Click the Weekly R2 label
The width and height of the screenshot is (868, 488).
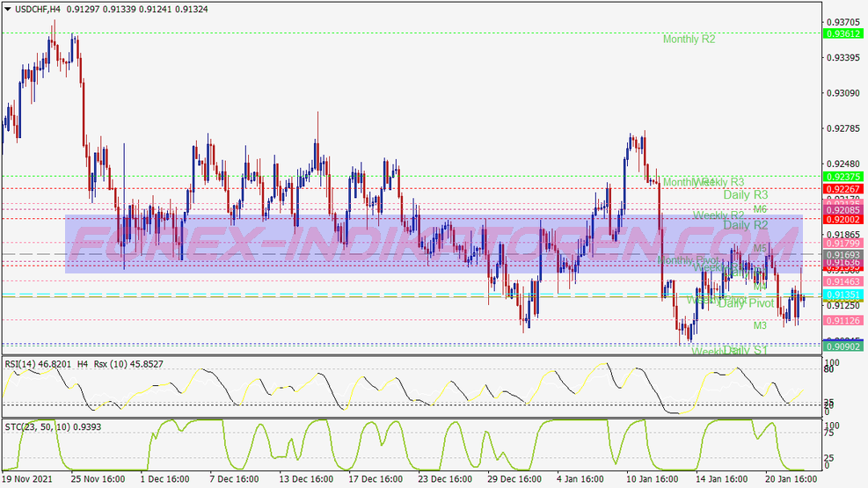(718, 215)
